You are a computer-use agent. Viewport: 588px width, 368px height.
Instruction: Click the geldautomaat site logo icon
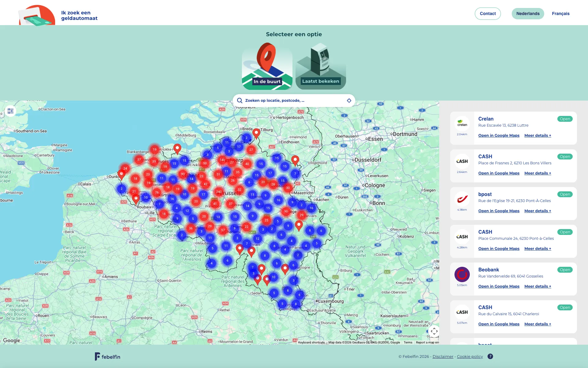point(37,15)
